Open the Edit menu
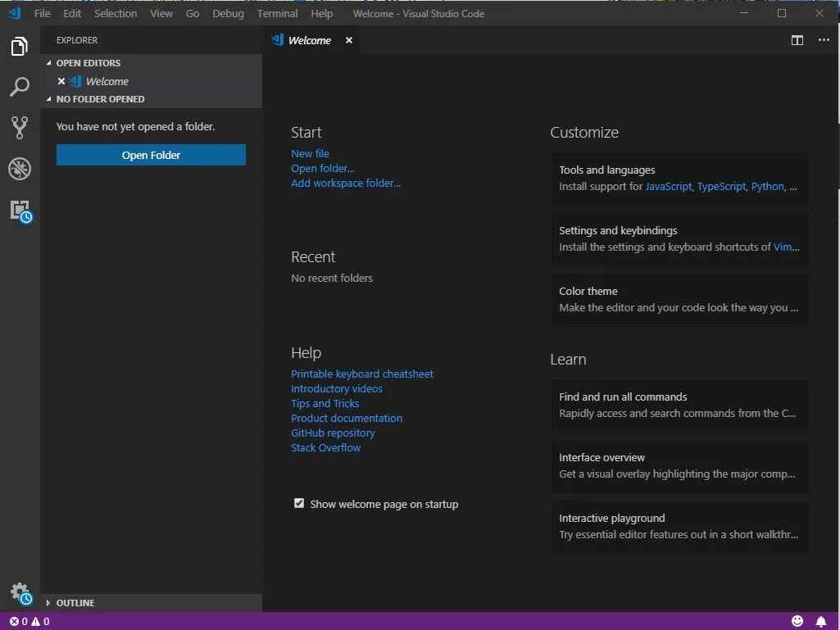 (72, 13)
